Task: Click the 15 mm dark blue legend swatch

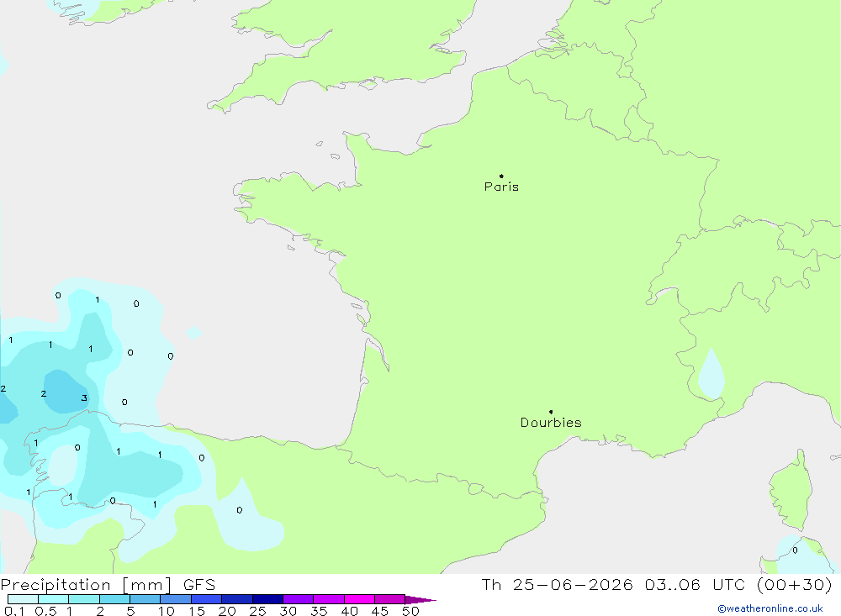Action: click(x=206, y=599)
